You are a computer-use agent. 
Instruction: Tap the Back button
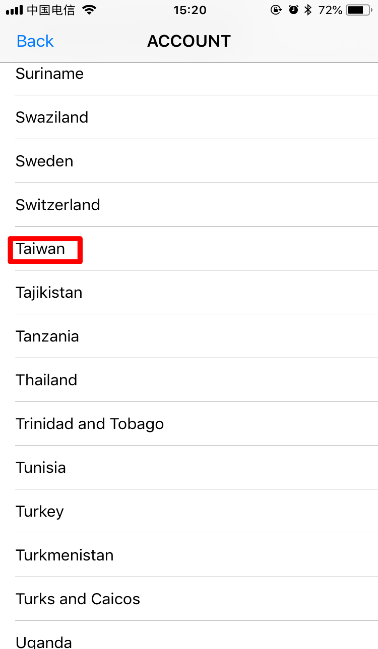[x=35, y=41]
